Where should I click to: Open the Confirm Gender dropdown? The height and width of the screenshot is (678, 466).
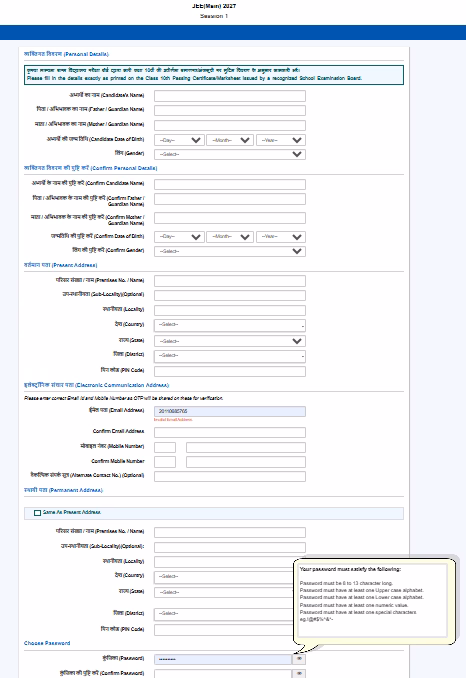pyautogui.click(x=230, y=251)
